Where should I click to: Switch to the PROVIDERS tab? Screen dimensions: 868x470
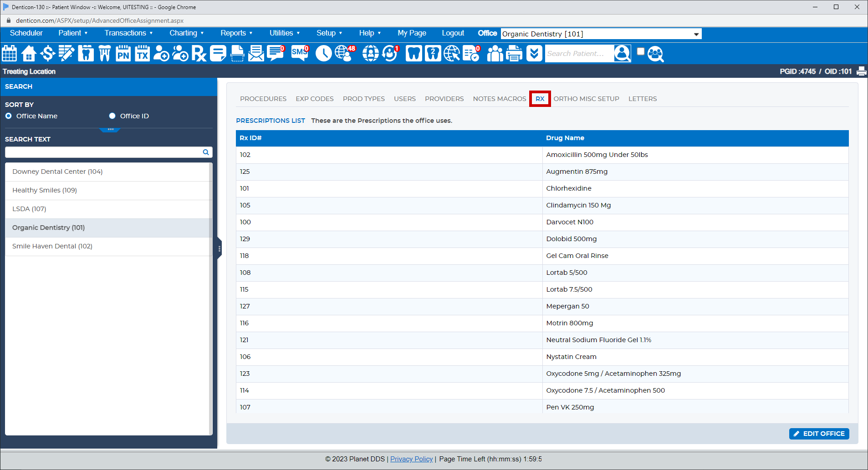click(x=444, y=99)
